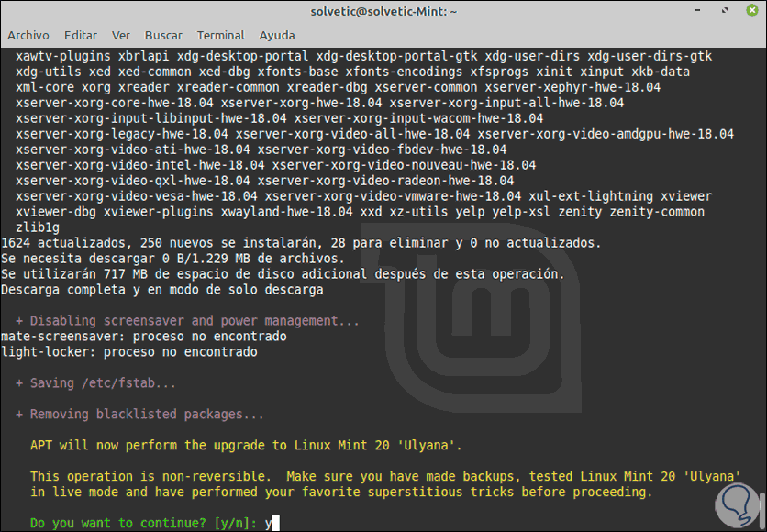
Task: Open the Terminal menu
Action: point(220,35)
